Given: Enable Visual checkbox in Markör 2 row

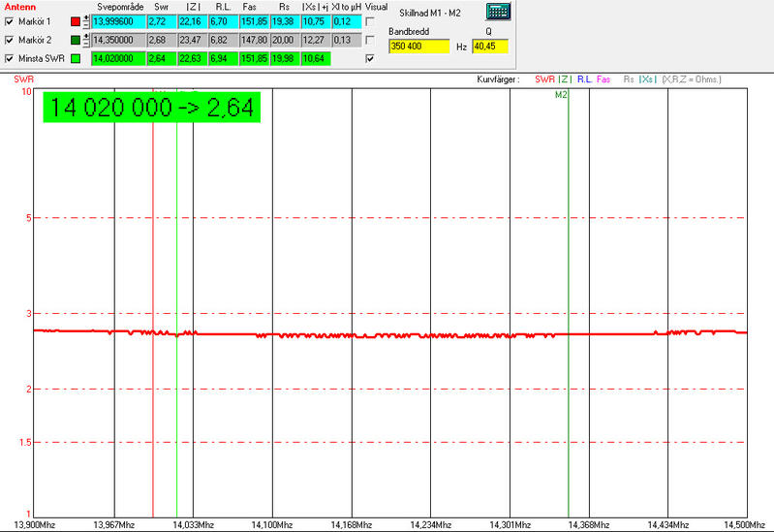Looking at the screenshot, I should (x=370, y=40).
